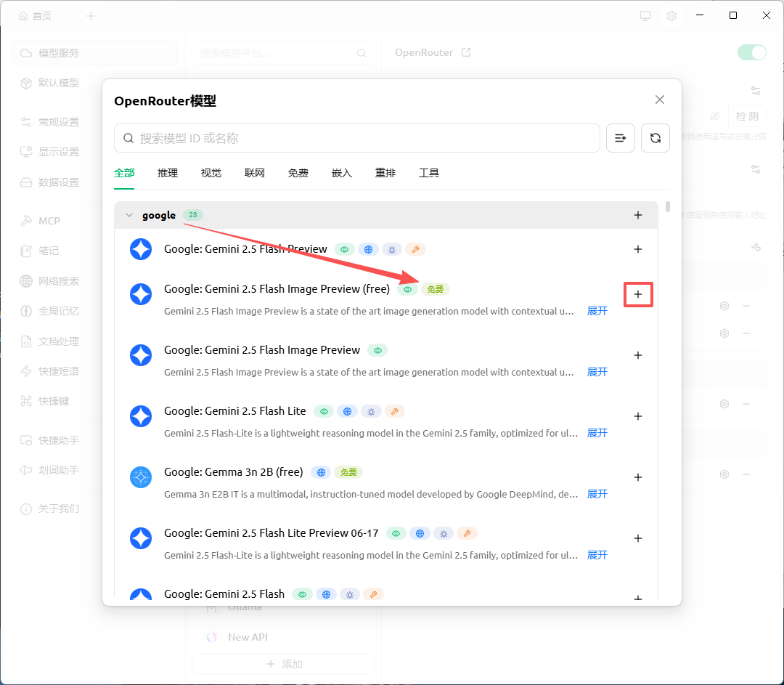Open 网络搜索 in the sidebar
This screenshot has width=784, height=685.
59,281
